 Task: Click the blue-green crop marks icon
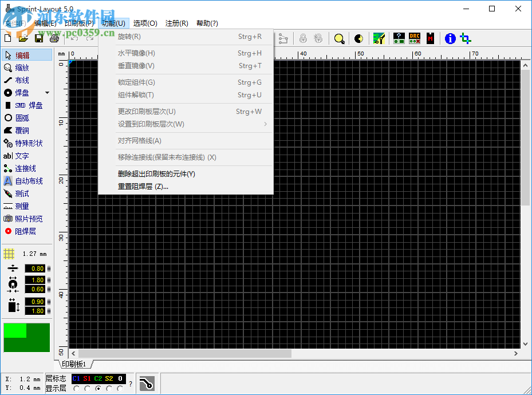(x=466, y=39)
